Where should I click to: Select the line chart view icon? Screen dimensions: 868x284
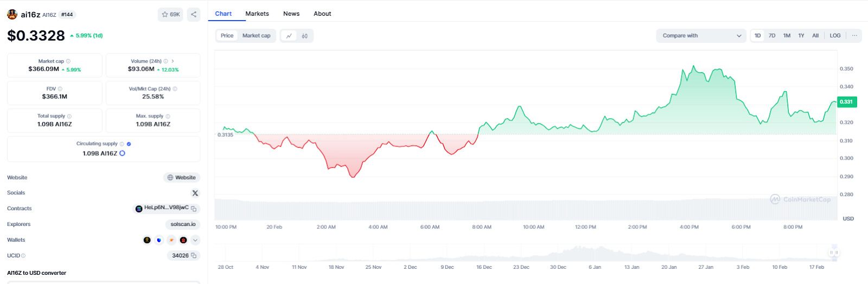pyautogui.click(x=289, y=36)
